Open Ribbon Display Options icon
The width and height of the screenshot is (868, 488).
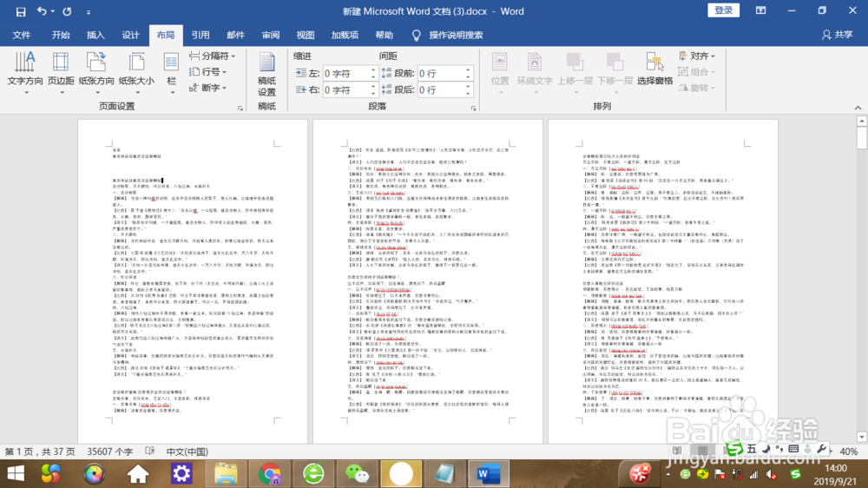(760, 10)
